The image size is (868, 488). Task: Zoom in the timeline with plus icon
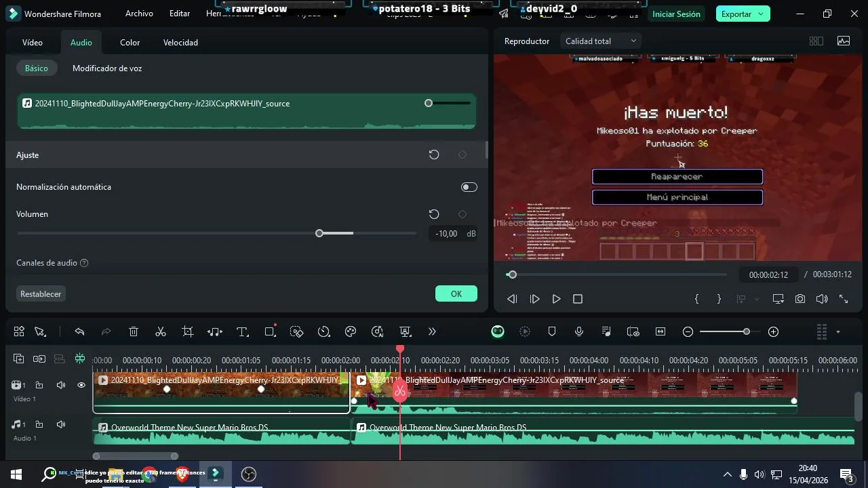point(773,331)
